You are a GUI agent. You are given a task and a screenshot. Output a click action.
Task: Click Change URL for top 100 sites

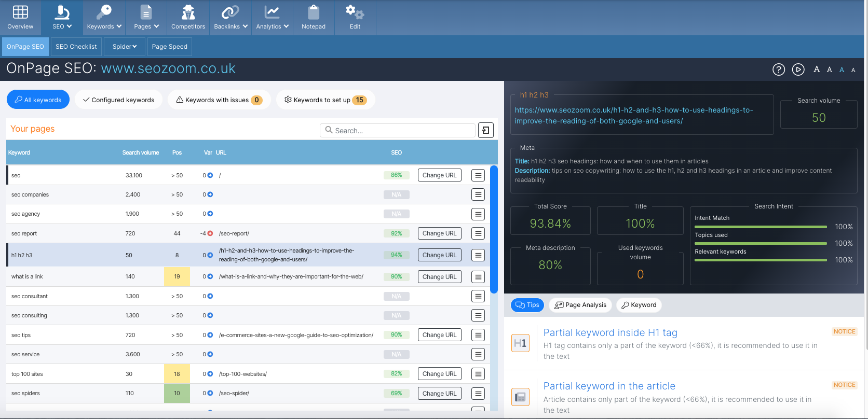coord(440,374)
